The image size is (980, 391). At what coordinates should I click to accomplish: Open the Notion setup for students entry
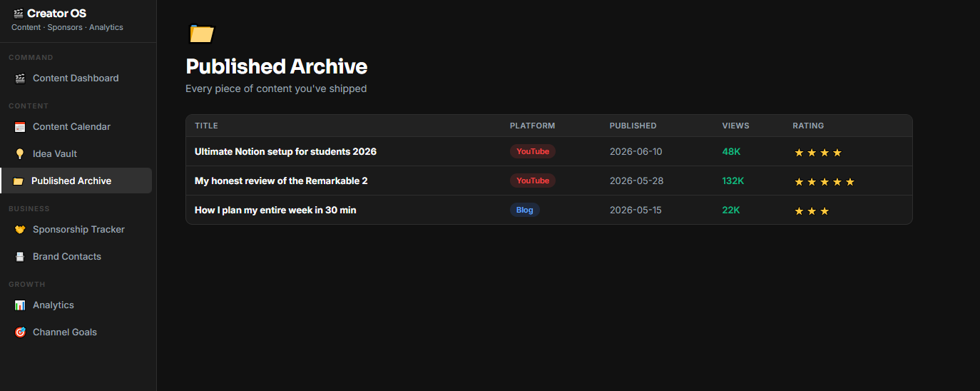[x=285, y=152]
